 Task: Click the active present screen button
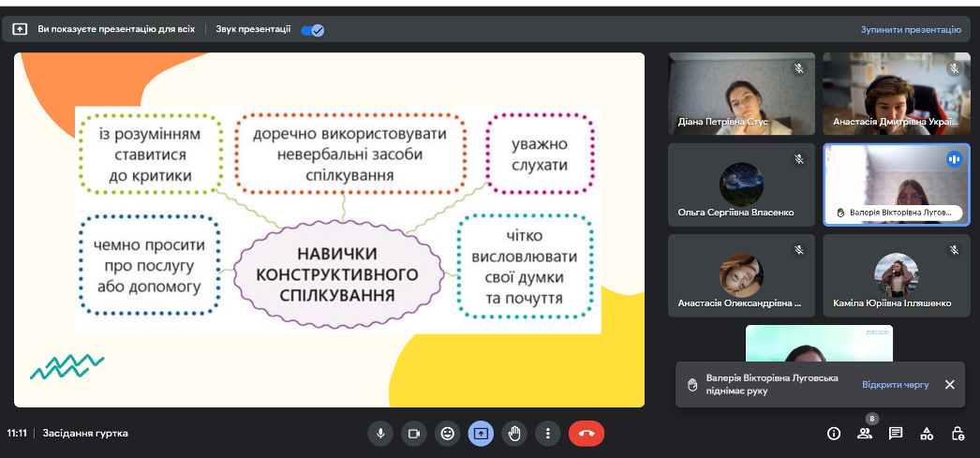[481, 434]
